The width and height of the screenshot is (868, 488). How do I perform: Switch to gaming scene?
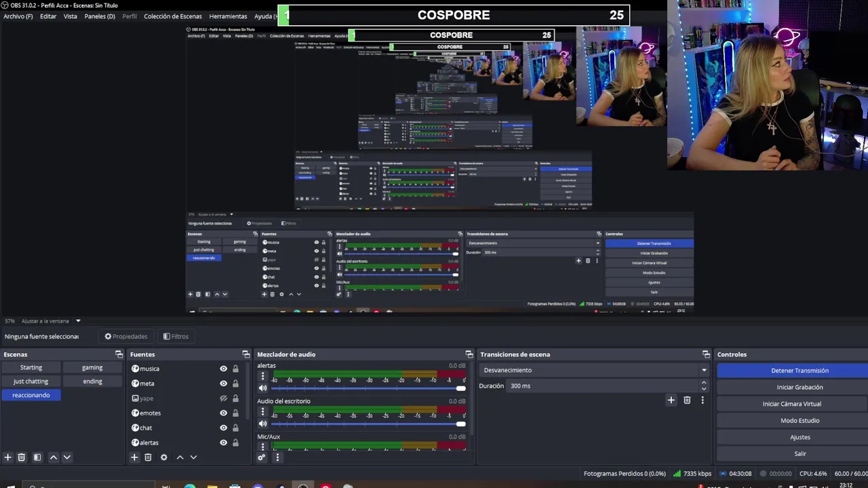tap(92, 367)
